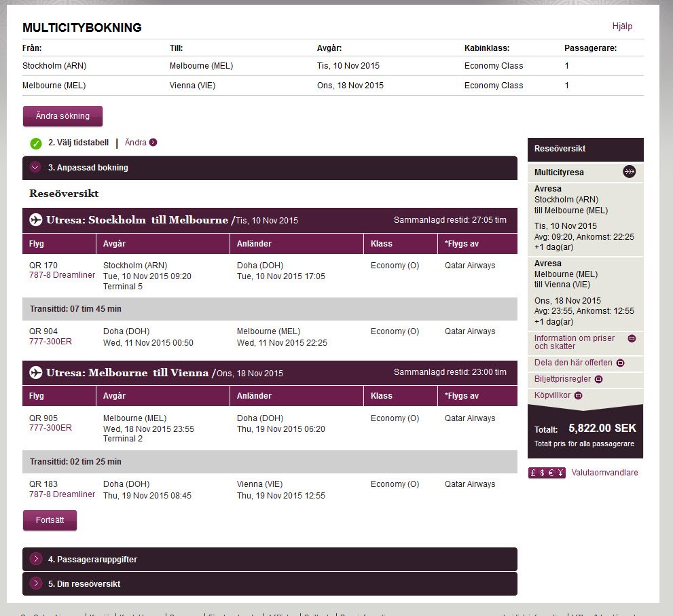Click the Ändra link next to Välj tidstabell
Screen dimensions: 673x616
point(135,143)
